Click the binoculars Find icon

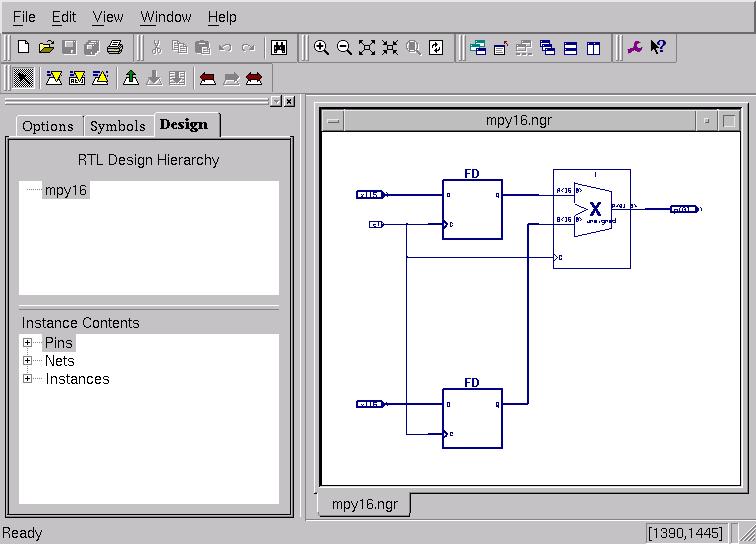click(x=279, y=47)
